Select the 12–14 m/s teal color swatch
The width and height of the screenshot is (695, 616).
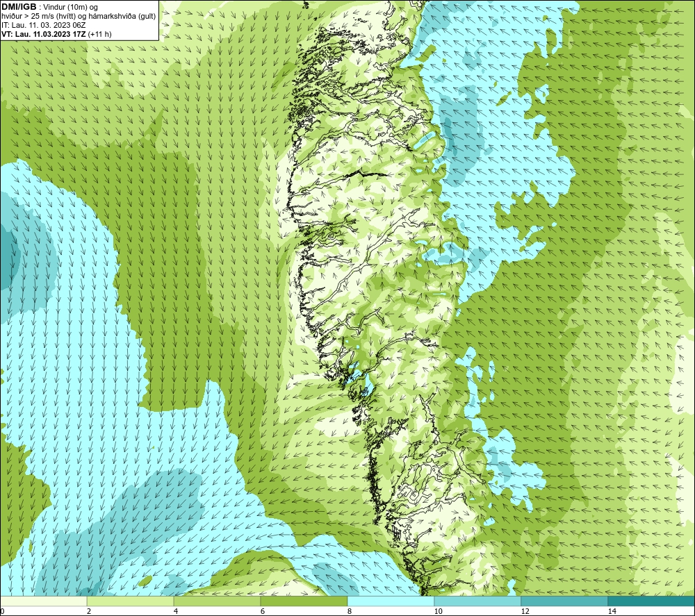pyautogui.click(x=564, y=601)
